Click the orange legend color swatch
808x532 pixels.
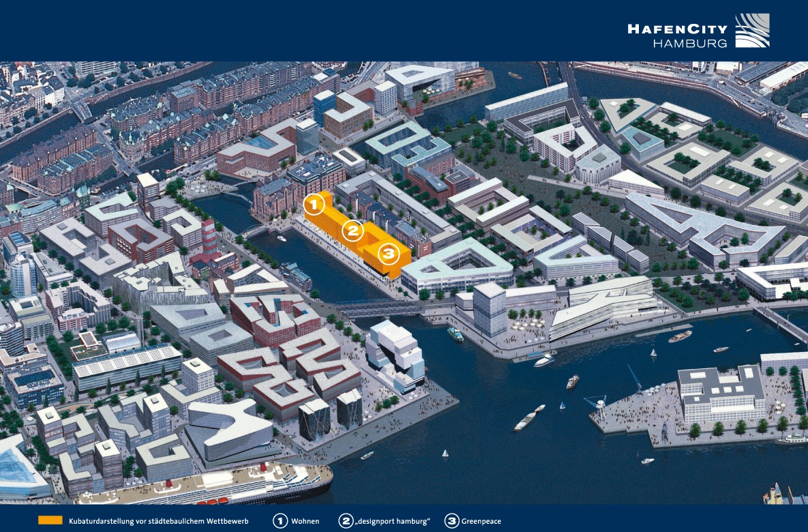click(50, 520)
